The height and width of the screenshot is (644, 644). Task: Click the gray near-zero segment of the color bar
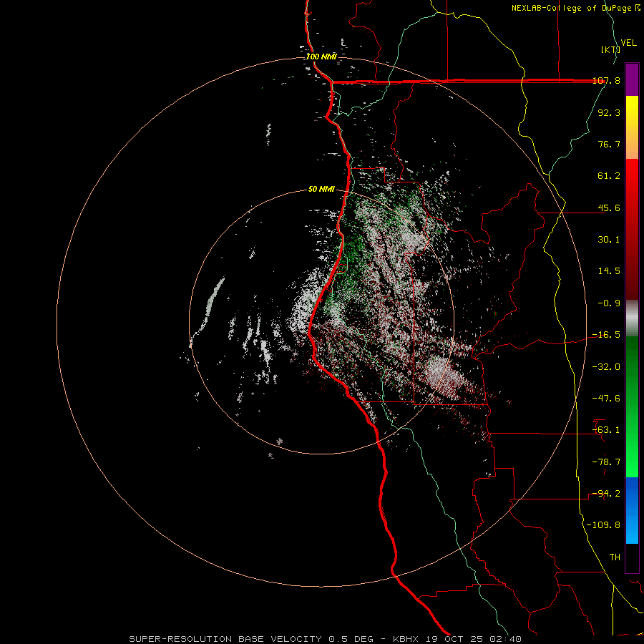pyautogui.click(x=632, y=318)
